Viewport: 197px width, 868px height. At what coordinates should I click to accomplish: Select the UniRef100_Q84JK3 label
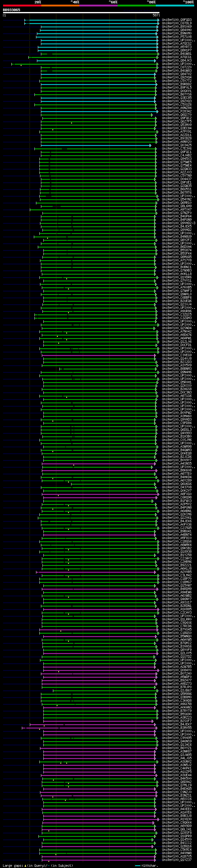177,61
